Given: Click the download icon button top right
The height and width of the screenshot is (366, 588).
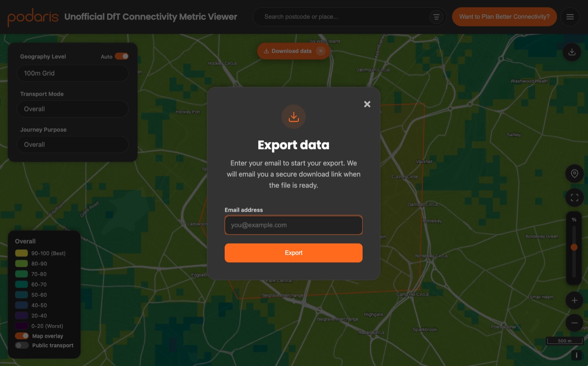Looking at the screenshot, I should pyautogui.click(x=572, y=52).
